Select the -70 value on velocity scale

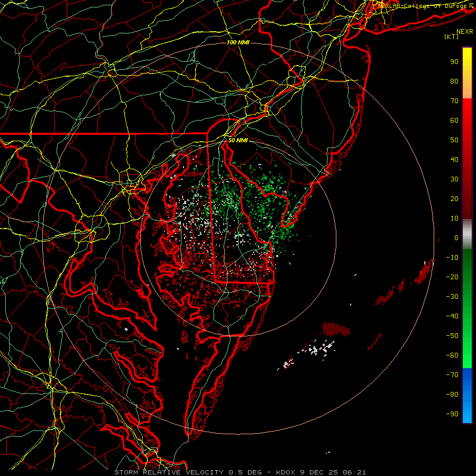[x=452, y=375]
